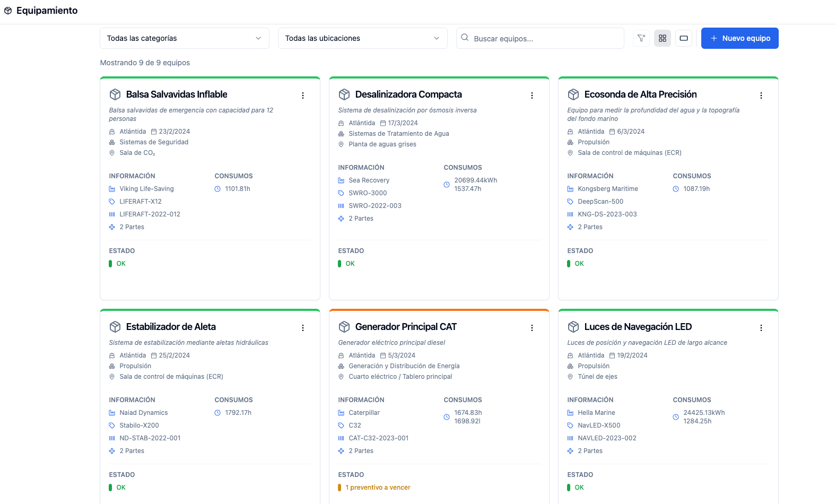The image size is (836, 504).
Task: Click the clear filters funnel icon
Action: [641, 38]
